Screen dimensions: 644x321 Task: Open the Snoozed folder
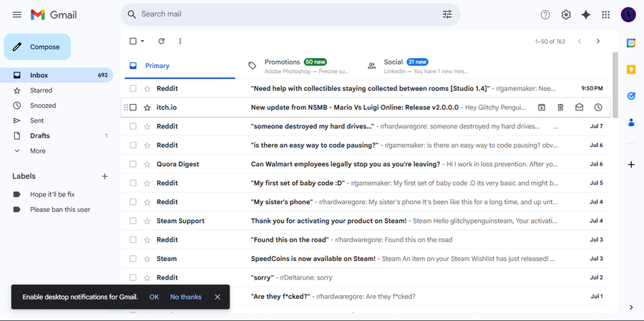click(57, 105)
